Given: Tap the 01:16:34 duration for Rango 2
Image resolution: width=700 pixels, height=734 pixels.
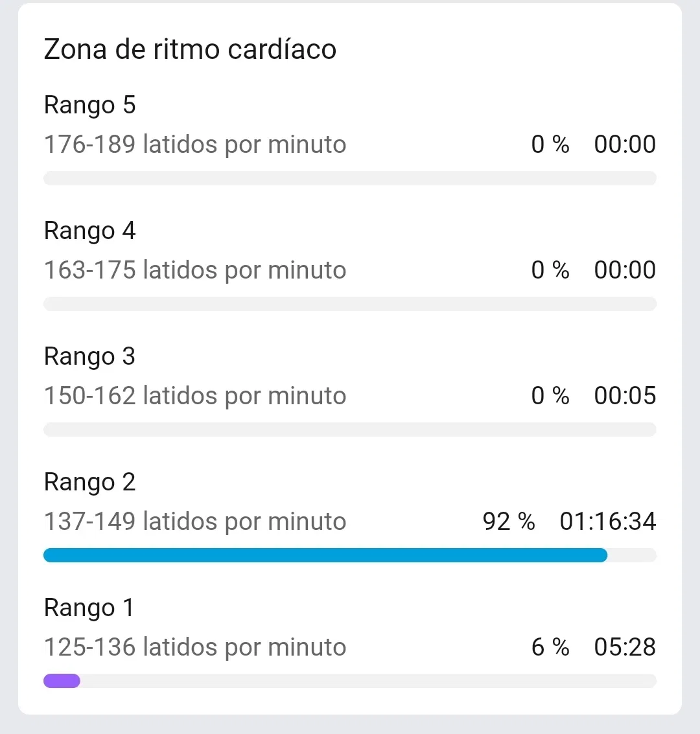Looking at the screenshot, I should pyautogui.click(x=607, y=521).
